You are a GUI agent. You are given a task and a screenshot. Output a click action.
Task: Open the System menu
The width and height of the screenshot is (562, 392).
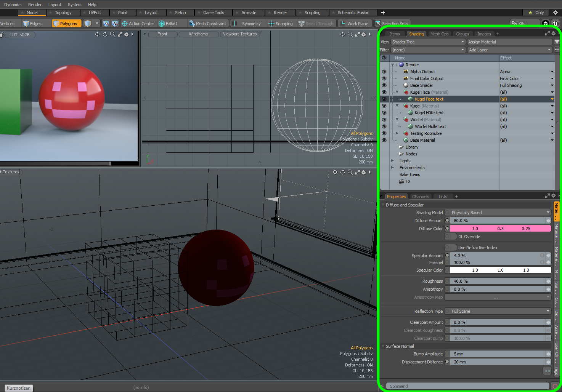click(x=74, y=5)
